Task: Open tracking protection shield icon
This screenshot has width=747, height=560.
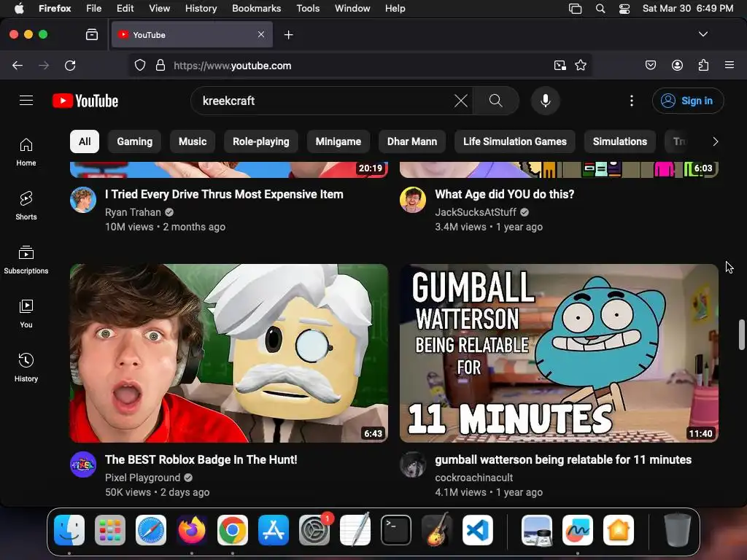Action: tap(140, 65)
